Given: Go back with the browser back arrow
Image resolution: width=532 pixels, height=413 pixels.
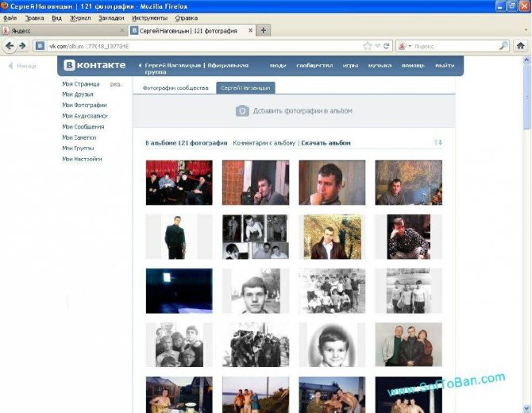Looking at the screenshot, I should pyautogui.click(x=10, y=45).
